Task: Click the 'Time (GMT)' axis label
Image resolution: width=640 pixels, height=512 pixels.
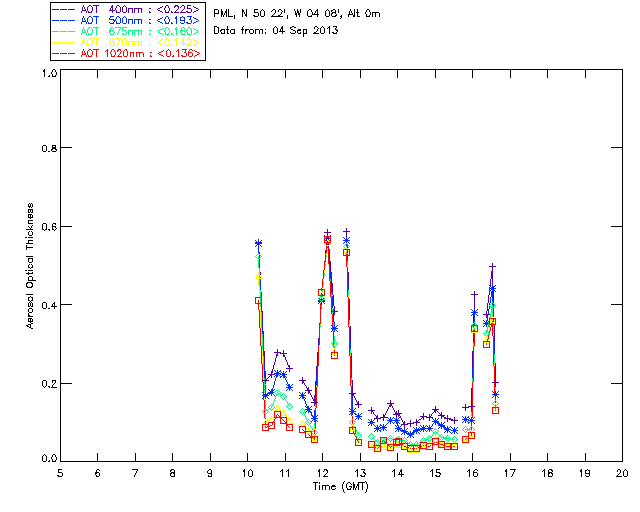Action: tap(340, 487)
